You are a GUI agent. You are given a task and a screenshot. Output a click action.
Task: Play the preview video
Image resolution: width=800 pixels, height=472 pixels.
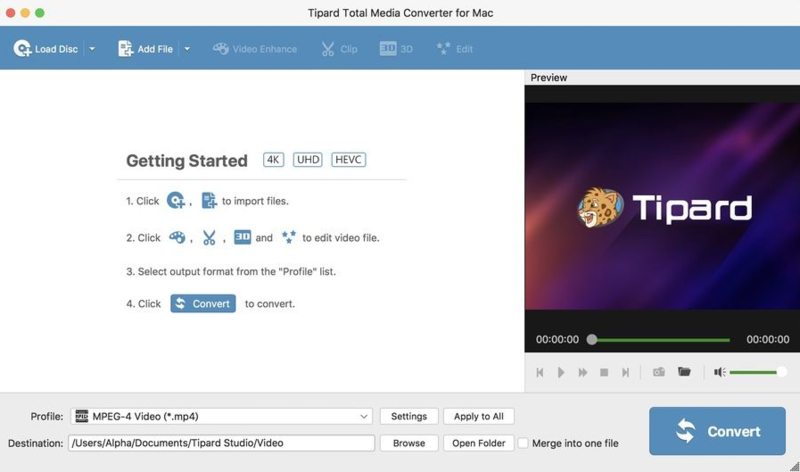tap(561, 372)
